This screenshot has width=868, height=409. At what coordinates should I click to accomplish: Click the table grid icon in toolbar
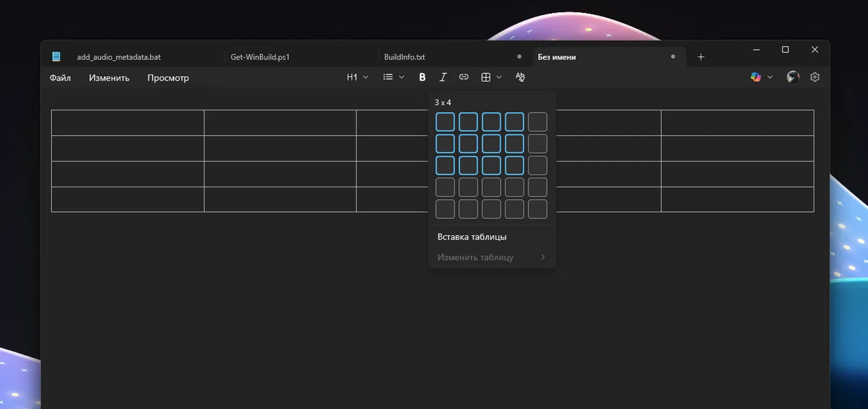(x=486, y=77)
